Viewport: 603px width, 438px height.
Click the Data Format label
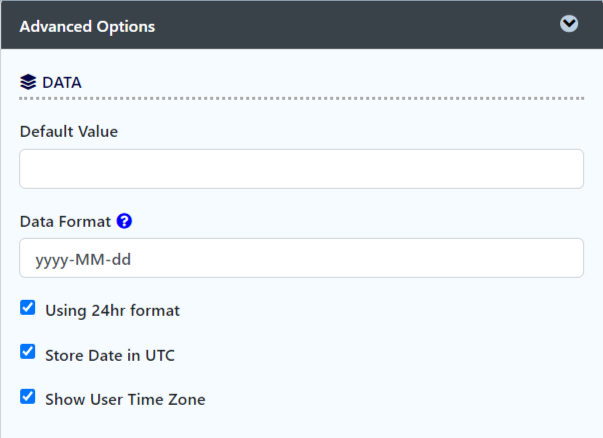pyautogui.click(x=65, y=222)
